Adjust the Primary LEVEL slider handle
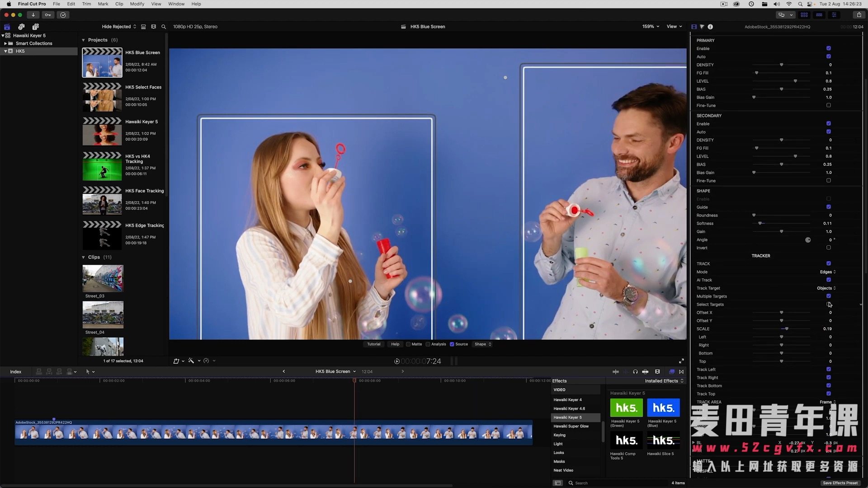 [x=795, y=81]
